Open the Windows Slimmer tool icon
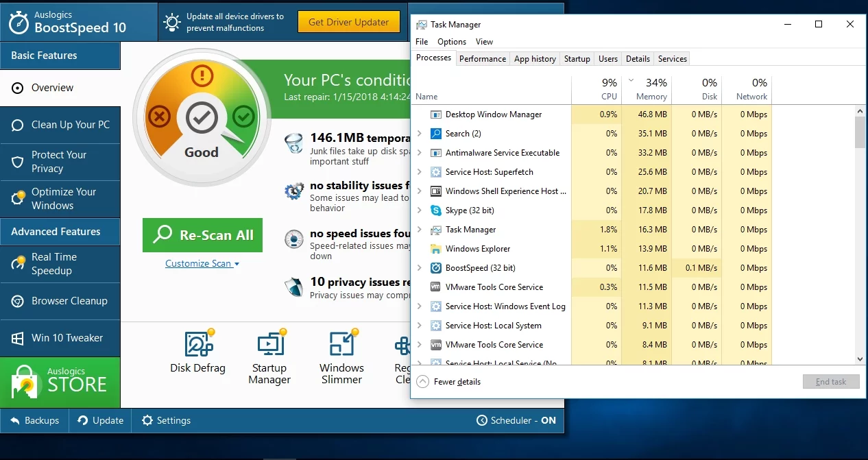The height and width of the screenshot is (460, 868). 341,343
